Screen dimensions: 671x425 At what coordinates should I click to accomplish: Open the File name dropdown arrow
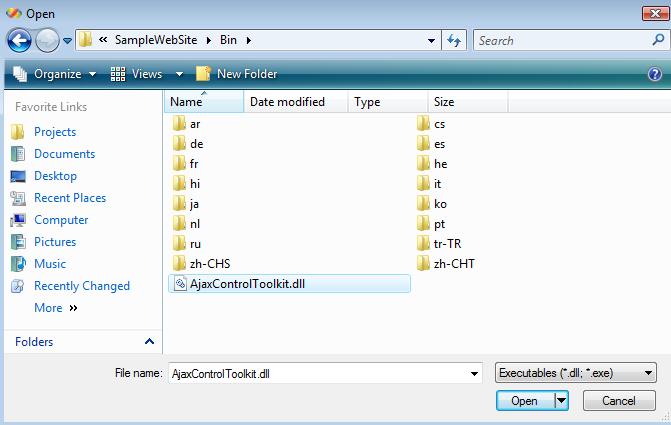click(474, 374)
